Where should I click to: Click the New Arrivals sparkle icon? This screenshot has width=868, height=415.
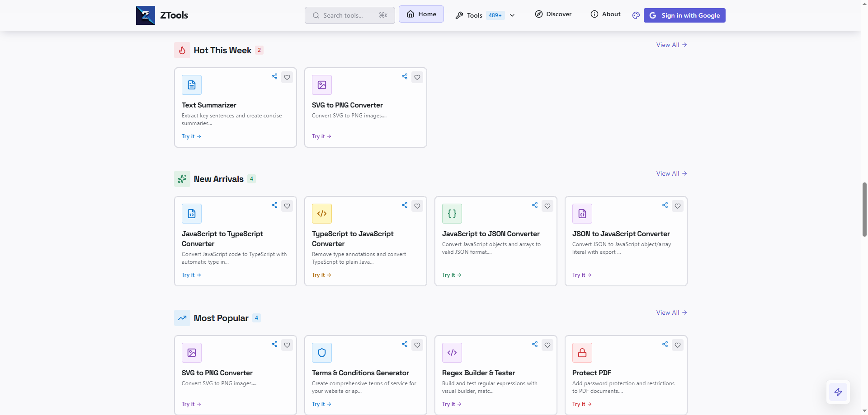tap(182, 179)
